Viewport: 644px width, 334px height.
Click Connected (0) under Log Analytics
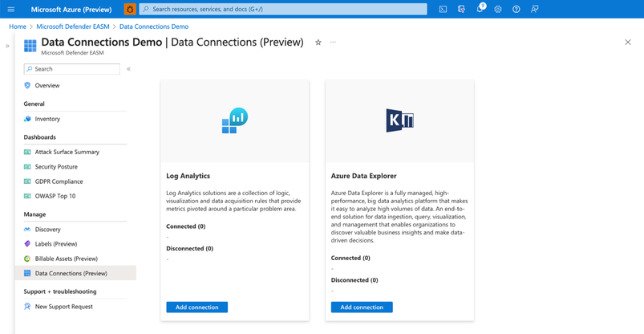[185, 226]
